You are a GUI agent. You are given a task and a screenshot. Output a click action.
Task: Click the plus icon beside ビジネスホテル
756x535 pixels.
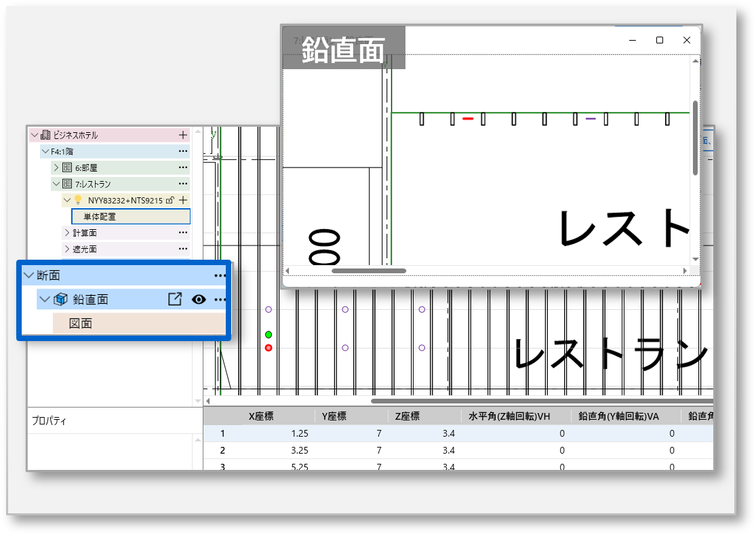coord(182,135)
